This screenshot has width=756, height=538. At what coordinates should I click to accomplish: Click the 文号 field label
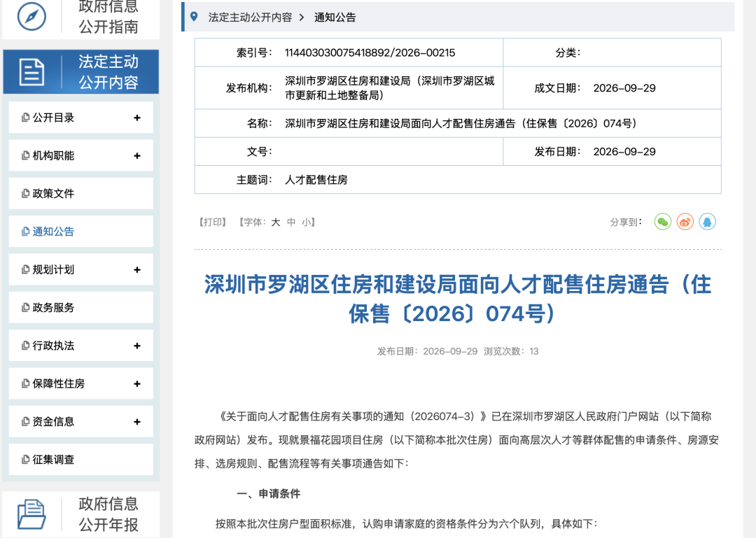tap(260, 152)
